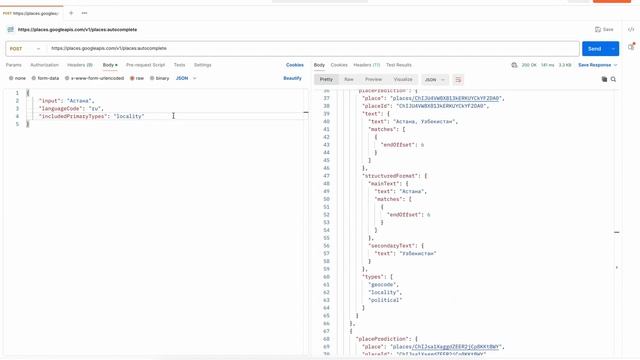Viewport: 640px width, 360px height.
Task: Open the request Headers (9) tab
Action: (x=80, y=65)
